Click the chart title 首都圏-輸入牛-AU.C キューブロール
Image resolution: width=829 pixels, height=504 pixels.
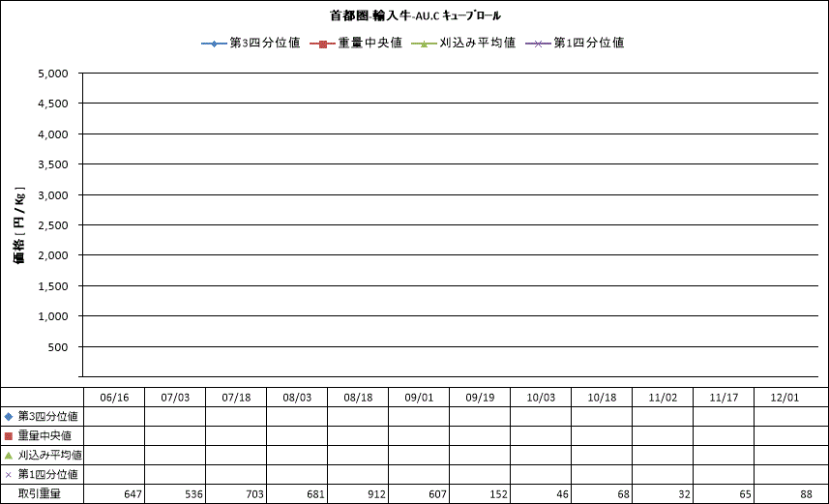click(415, 16)
